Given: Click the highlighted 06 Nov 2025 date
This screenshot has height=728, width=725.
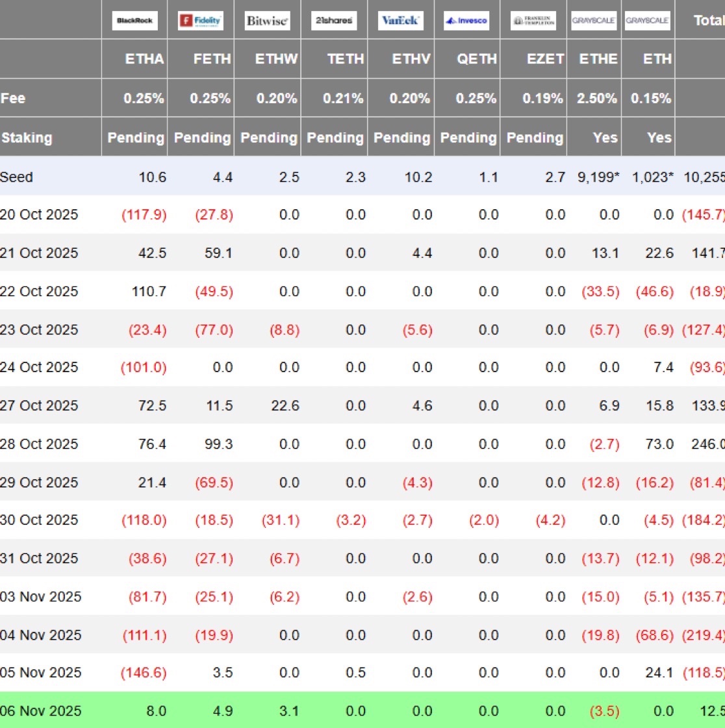Looking at the screenshot, I should (41, 711).
